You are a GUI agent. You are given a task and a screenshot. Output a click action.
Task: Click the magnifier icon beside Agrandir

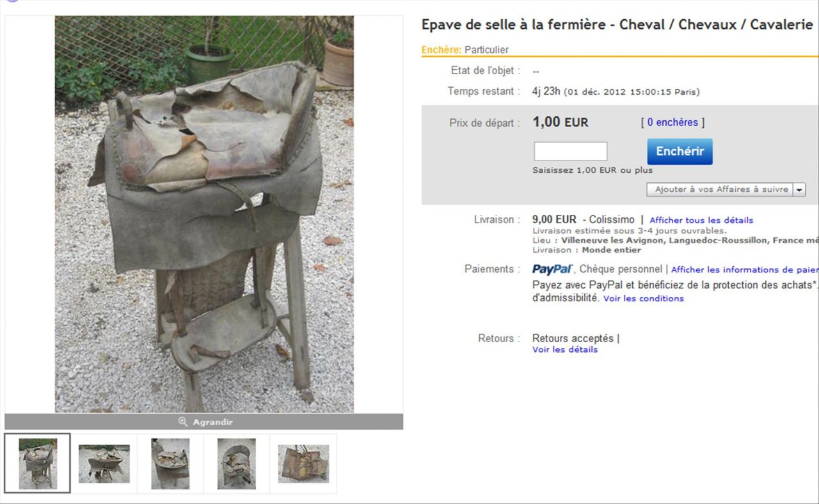pyautogui.click(x=183, y=422)
